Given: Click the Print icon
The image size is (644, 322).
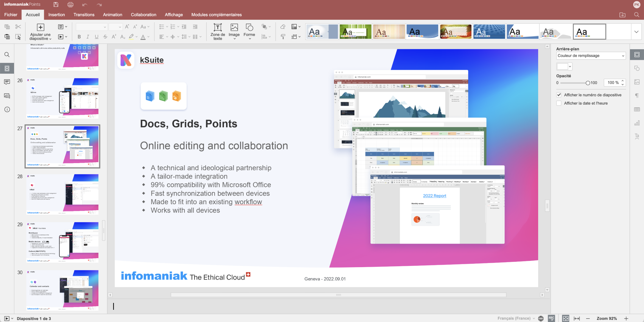Looking at the screenshot, I should coord(70,4).
